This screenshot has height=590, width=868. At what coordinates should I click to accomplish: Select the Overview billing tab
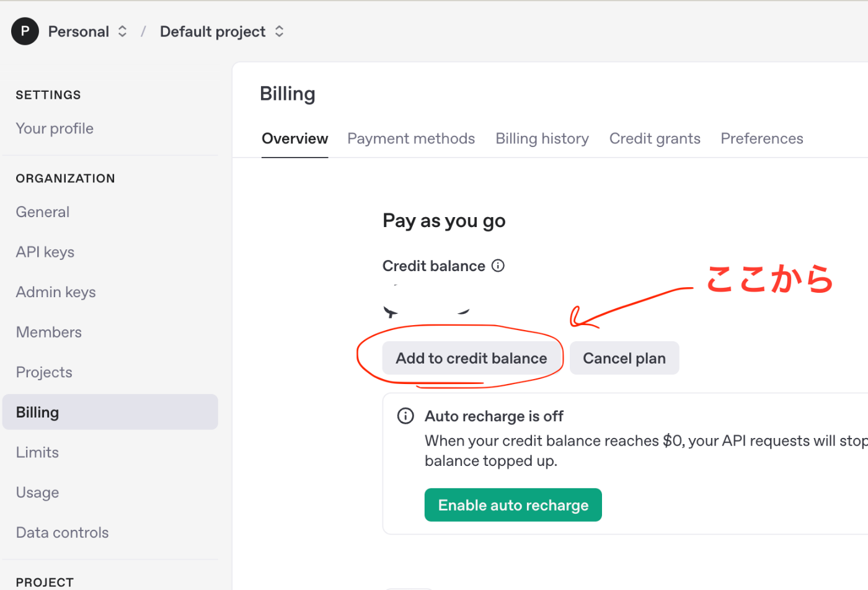point(294,138)
